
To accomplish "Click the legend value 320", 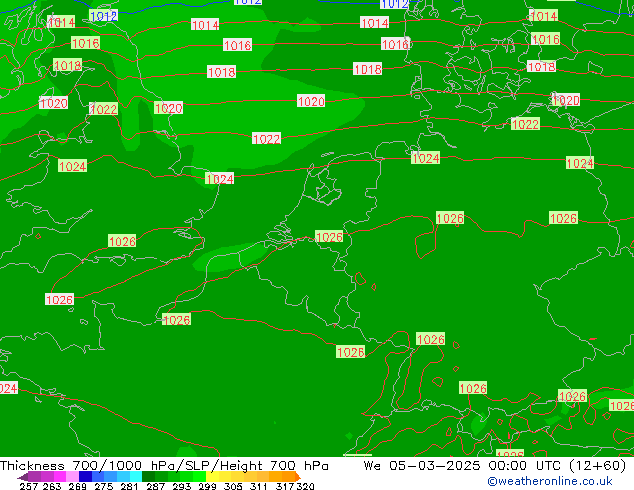I will pos(305,486).
